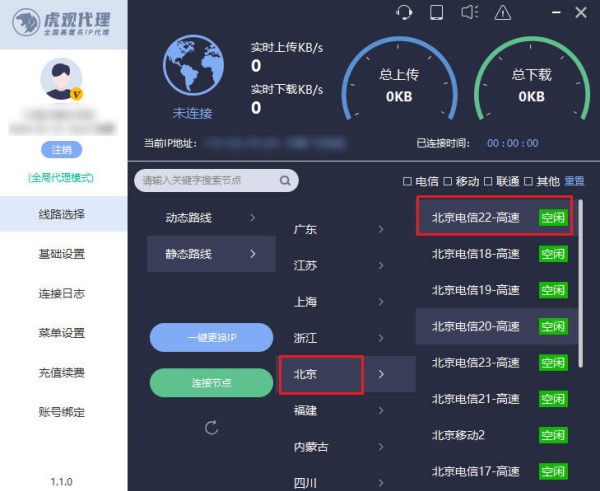Expand the 动态路线 category
The height and width of the screenshot is (491, 600).
pos(211,218)
